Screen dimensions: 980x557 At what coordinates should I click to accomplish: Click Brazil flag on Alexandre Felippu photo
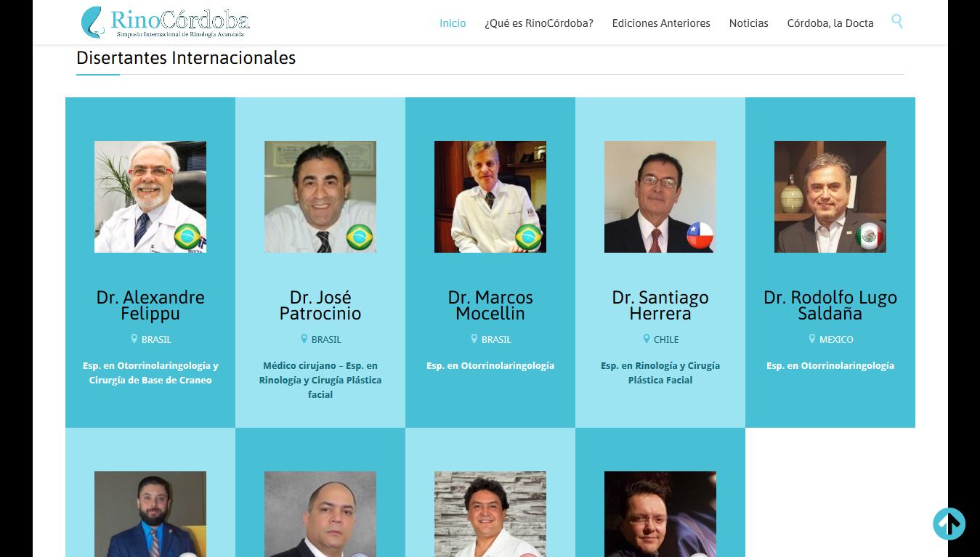(x=188, y=237)
